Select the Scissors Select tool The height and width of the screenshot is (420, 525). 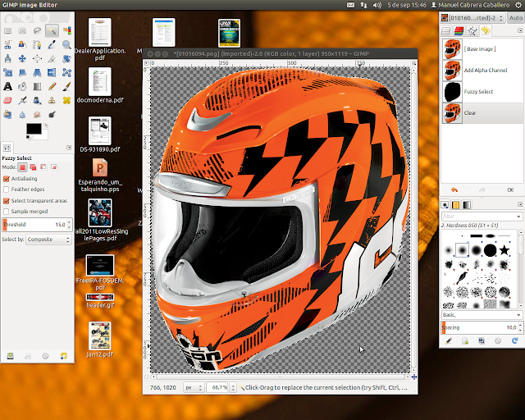pos(7,44)
